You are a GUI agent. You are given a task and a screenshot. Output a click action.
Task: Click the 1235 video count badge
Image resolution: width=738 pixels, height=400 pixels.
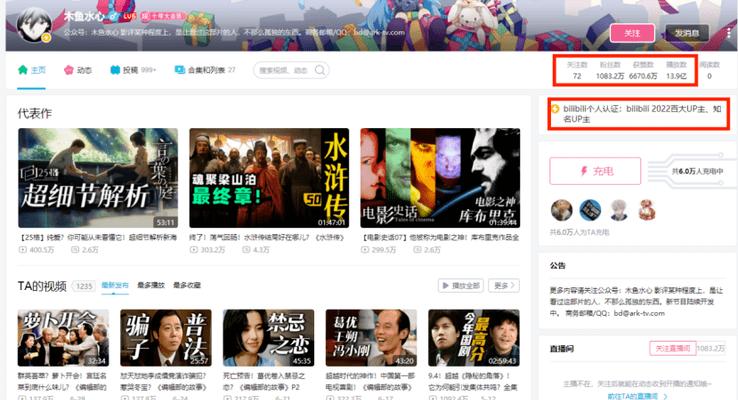(84, 286)
